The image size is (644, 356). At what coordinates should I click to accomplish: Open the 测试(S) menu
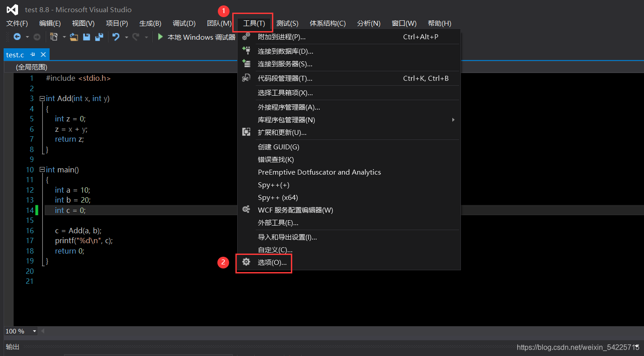tap(287, 23)
